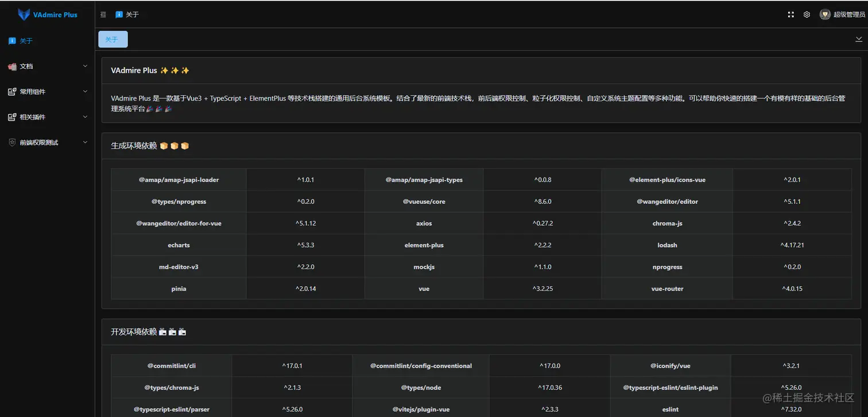Select the @types/nprogress cell
868x417 pixels.
179,202
